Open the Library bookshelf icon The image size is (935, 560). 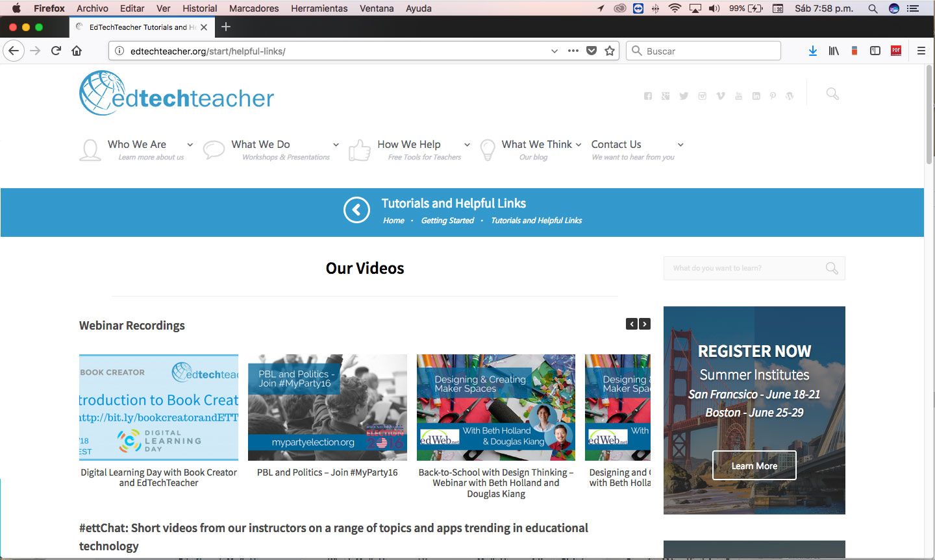pos(834,51)
